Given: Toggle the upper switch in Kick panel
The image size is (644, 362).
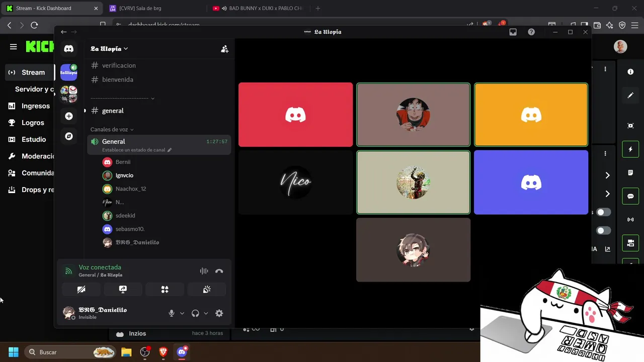Looking at the screenshot, I should point(604,212).
